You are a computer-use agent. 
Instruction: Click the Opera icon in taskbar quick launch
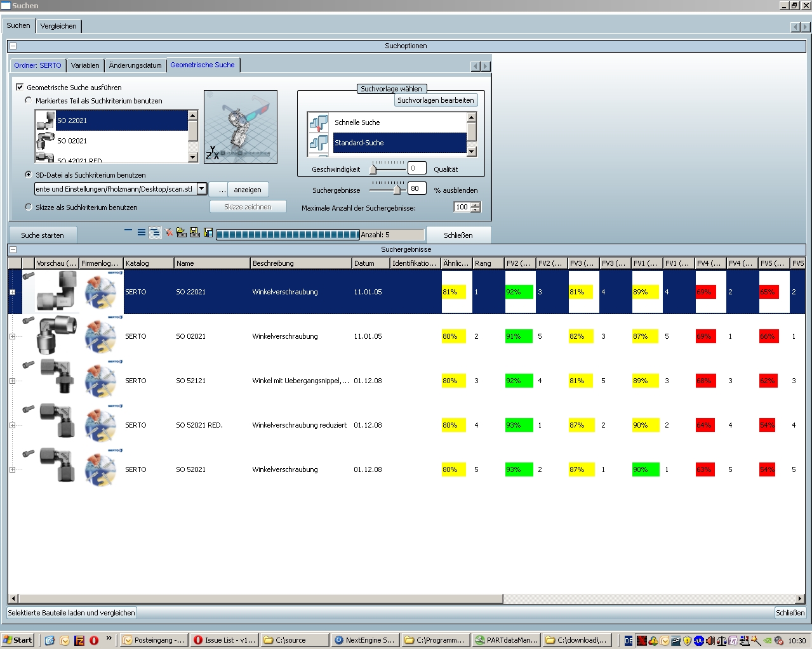[x=94, y=640]
